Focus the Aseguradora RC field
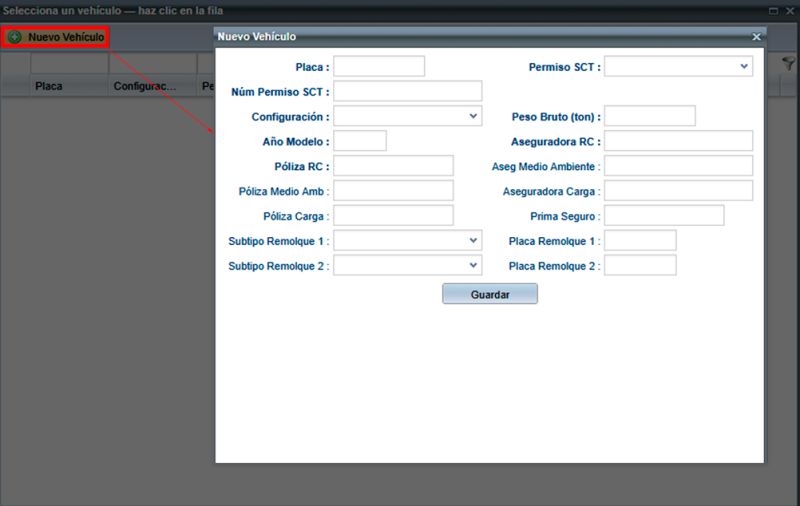Image resolution: width=800 pixels, height=506 pixels. pos(679,141)
